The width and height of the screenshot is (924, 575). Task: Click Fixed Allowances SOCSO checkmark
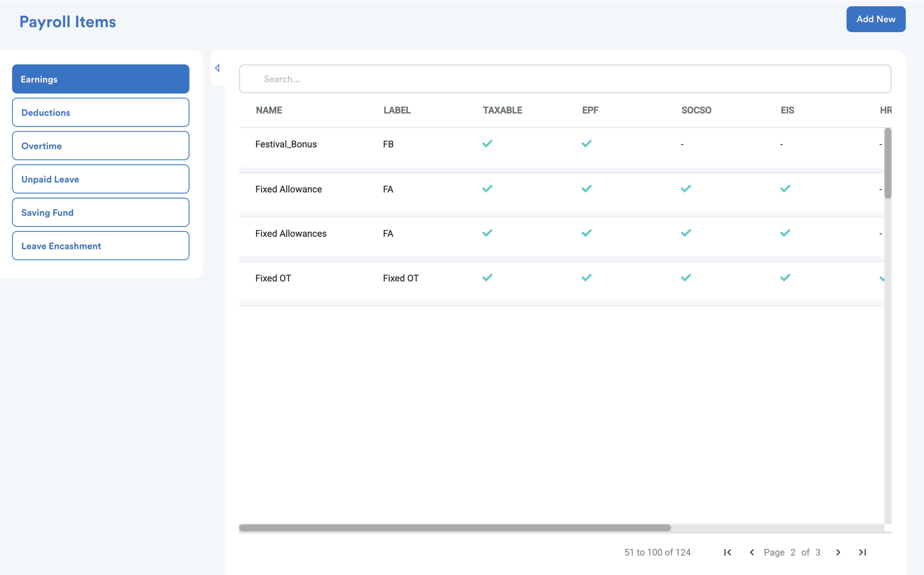[686, 233]
